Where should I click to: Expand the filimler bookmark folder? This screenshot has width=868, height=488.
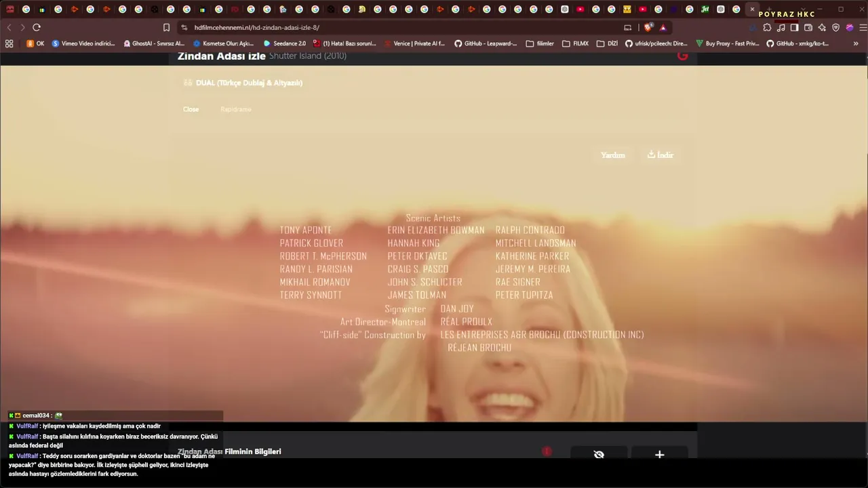click(540, 43)
